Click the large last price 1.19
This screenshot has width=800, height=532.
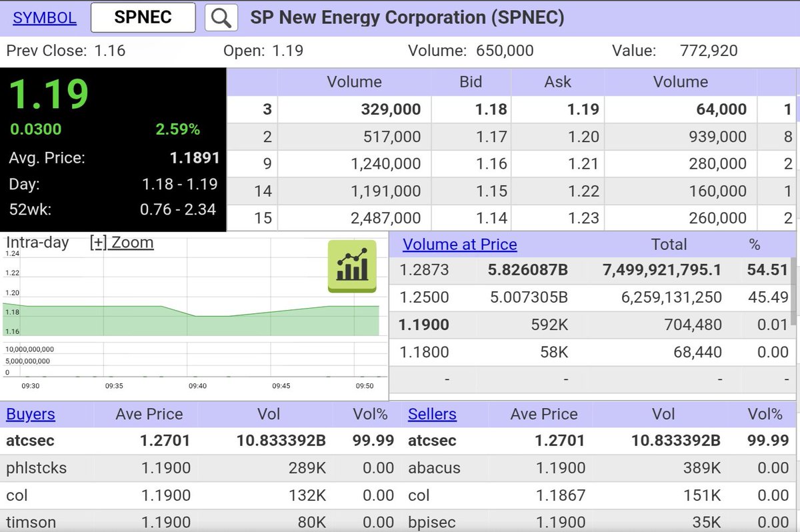coord(49,93)
